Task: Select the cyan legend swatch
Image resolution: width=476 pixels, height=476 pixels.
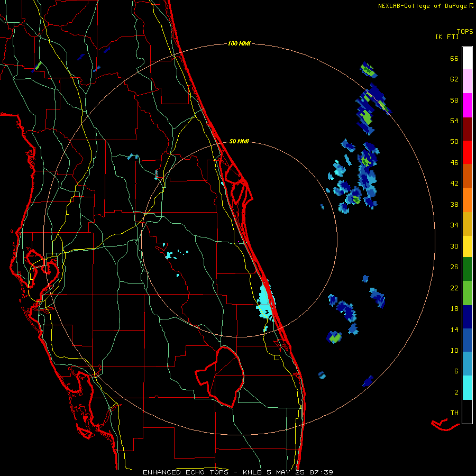Action: [x=467, y=388]
